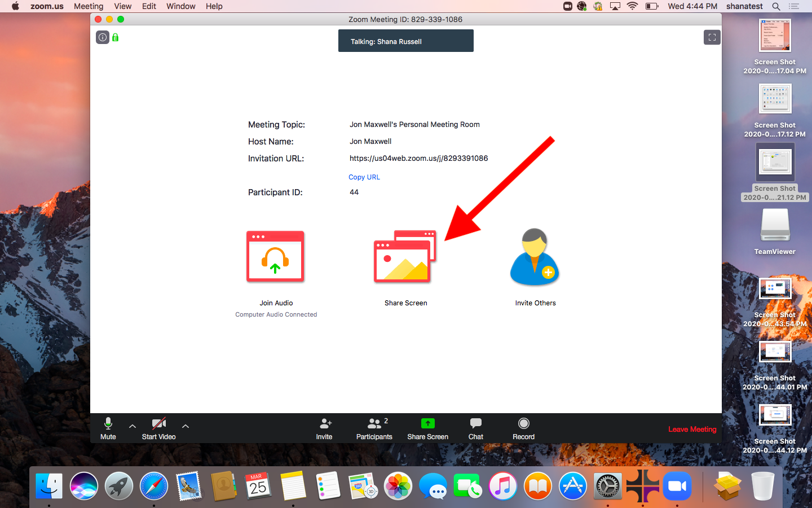The image size is (812, 508).
Task: Click the Record button in toolbar
Action: 524,429
